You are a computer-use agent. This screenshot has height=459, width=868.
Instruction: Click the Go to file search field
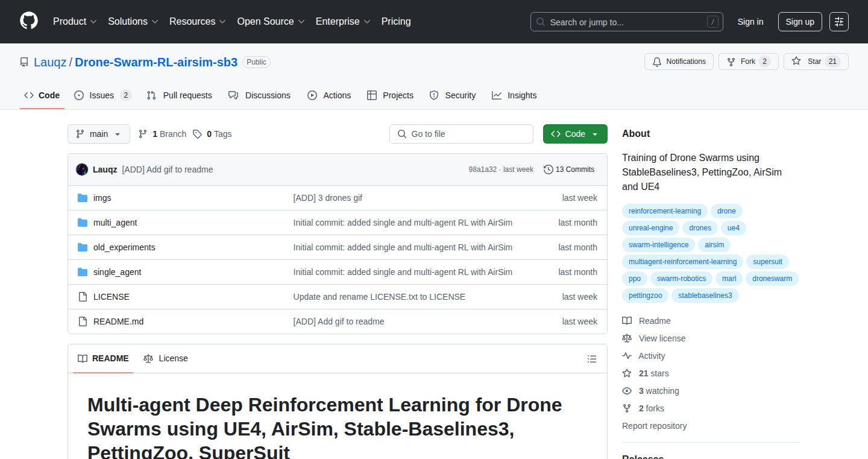[x=462, y=134]
